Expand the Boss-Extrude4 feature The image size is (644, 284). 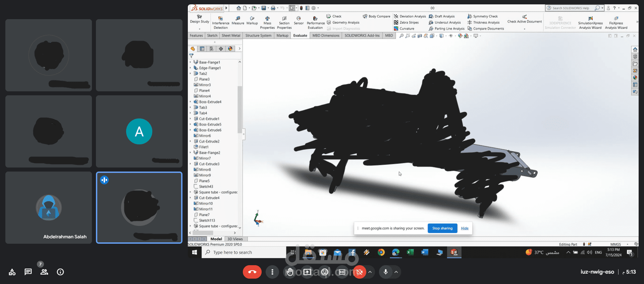pos(190,102)
